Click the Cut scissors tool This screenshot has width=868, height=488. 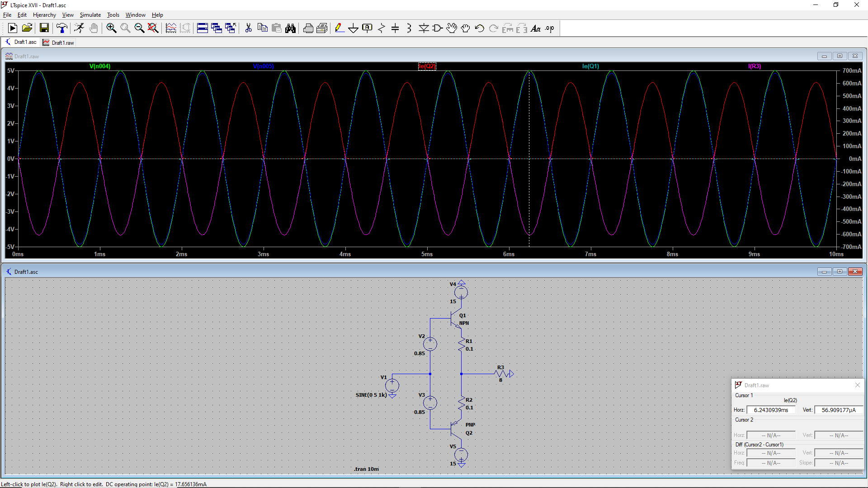[x=248, y=28]
